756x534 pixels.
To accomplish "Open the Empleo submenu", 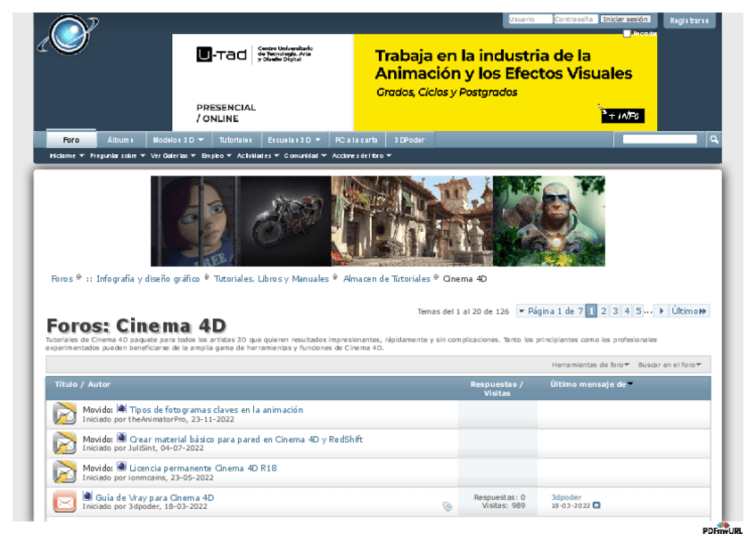I will pyautogui.click(x=217, y=156).
